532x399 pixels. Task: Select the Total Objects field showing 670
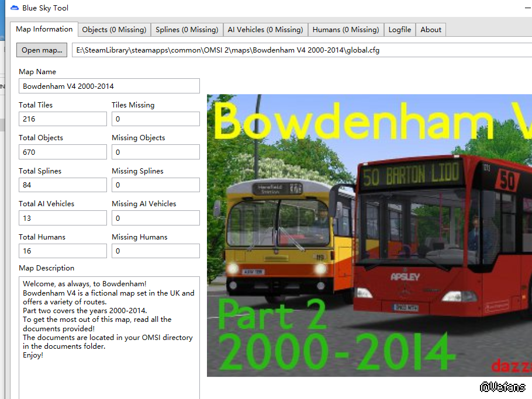click(63, 152)
